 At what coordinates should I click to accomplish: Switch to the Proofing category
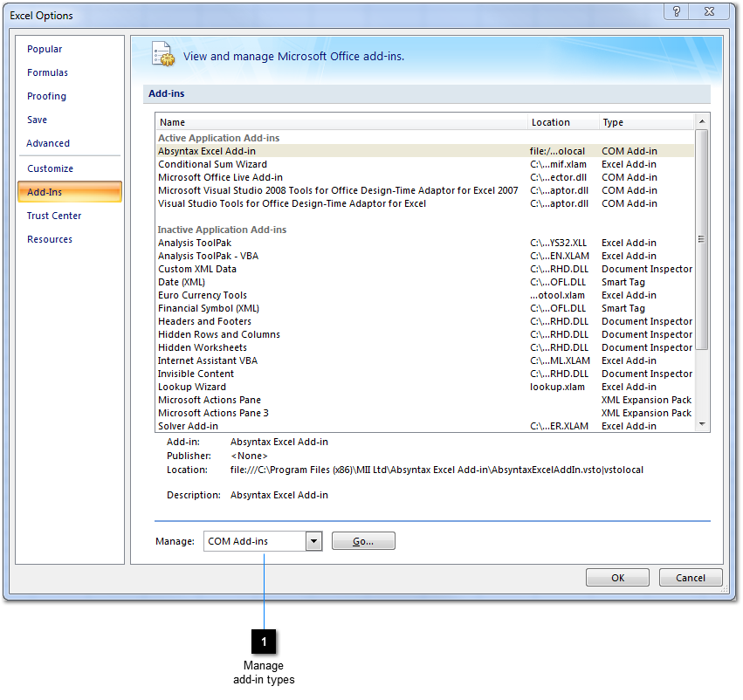(x=46, y=96)
